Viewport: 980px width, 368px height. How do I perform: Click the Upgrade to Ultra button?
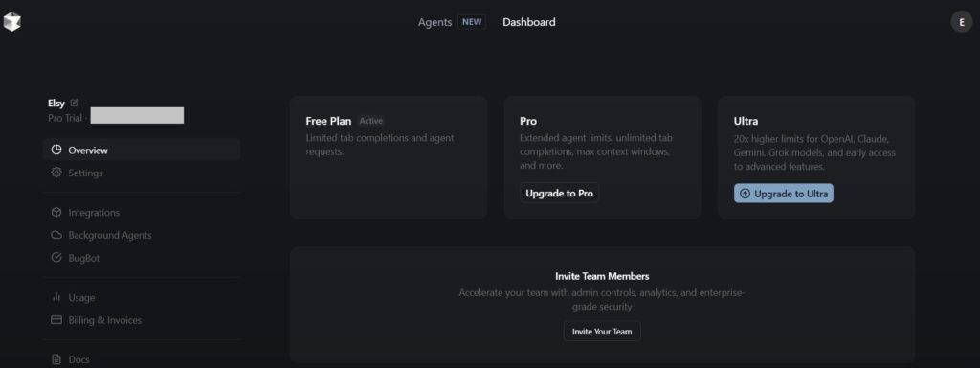[x=784, y=194]
